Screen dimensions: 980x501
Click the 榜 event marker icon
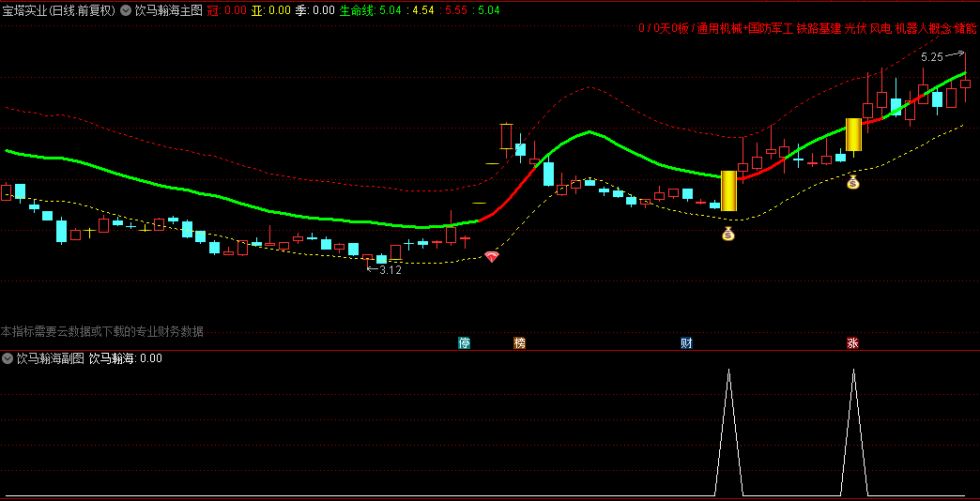click(519, 343)
